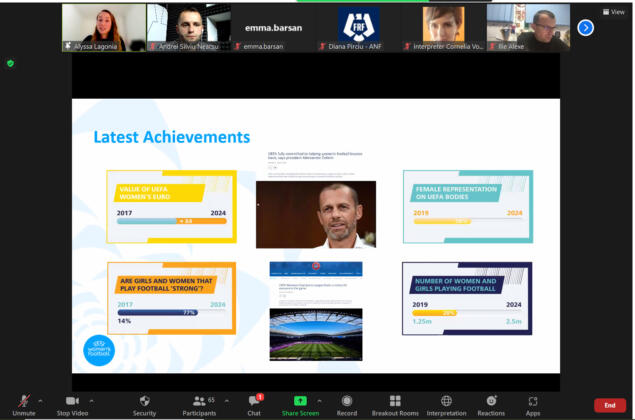Screen dimensions: 635x420
Task: Select Interpreter Cornelia video thumbnail
Action: tap(443, 28)
